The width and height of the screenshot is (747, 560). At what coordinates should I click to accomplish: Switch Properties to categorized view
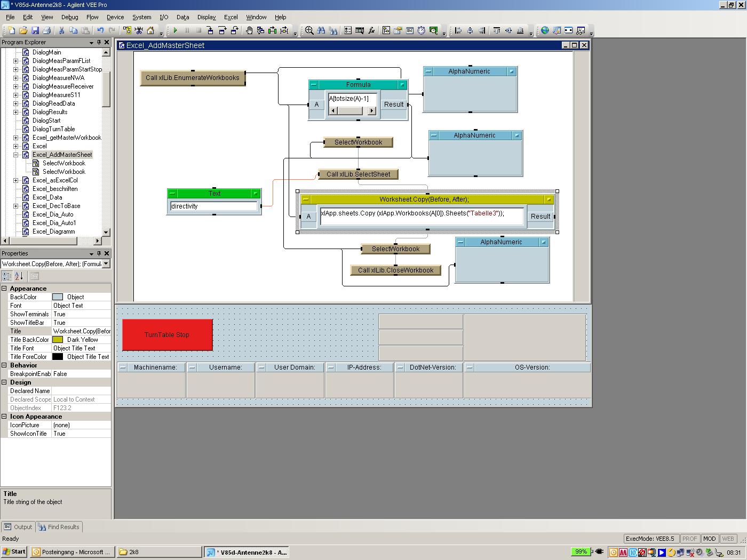(6, 276)
